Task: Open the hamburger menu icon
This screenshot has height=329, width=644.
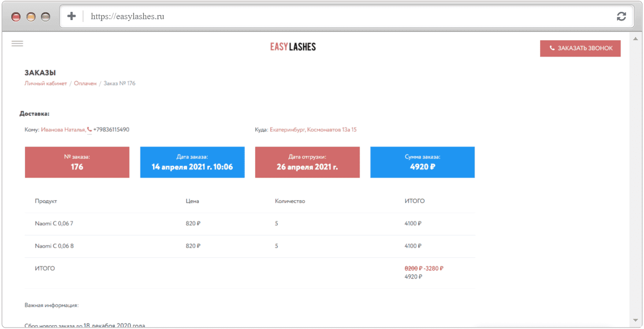Action: click(17, 44)
